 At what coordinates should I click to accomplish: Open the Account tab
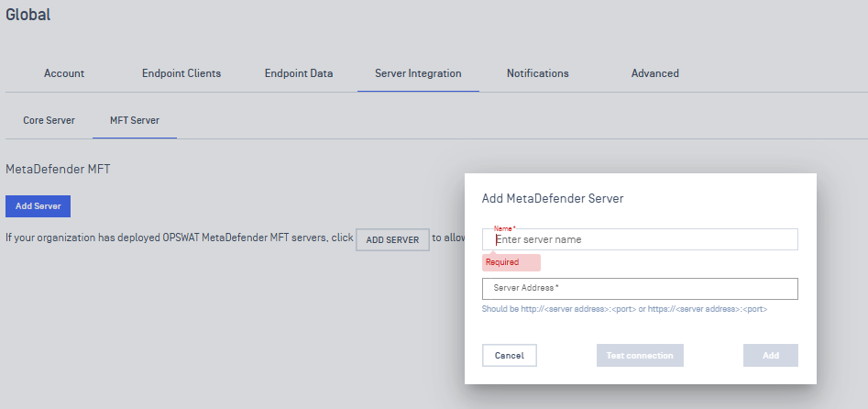[x=64, y=73]
